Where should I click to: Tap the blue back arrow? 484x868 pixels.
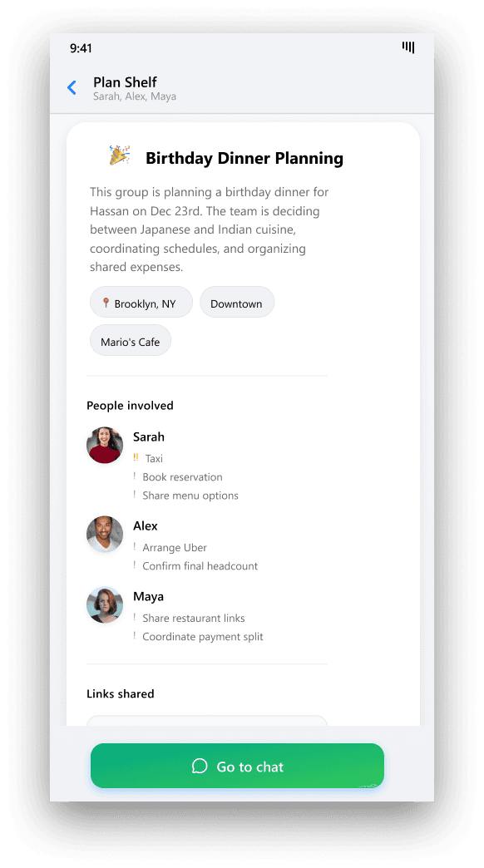click(x=72, y=87)
